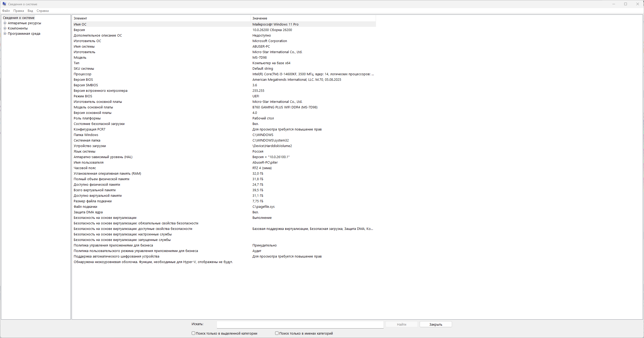
Task: Select the Защита DMA ядра row
Action: tap(224, 212)
